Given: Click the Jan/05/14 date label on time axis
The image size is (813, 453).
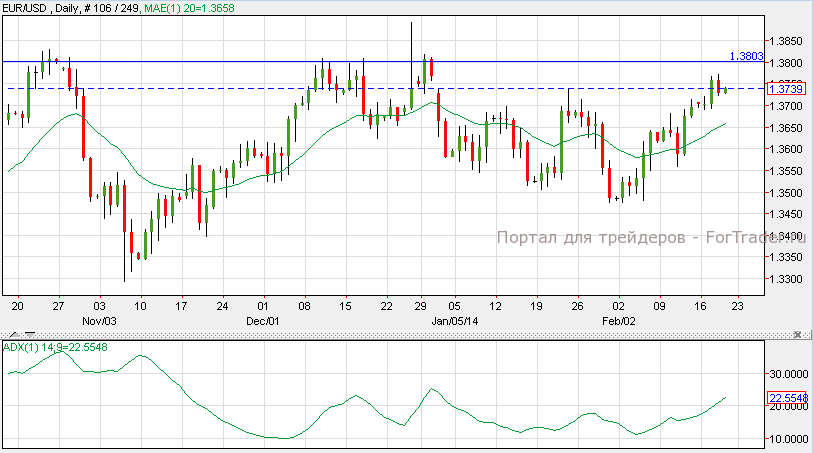Looking at the screenshot, I should (x=455, y=322).
